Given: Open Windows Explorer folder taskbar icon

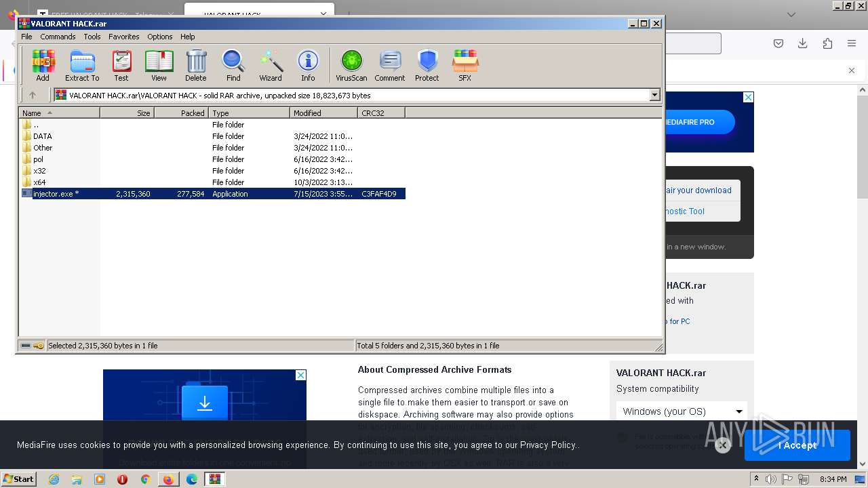Looking at the screenshot, I should coord(77,479).
